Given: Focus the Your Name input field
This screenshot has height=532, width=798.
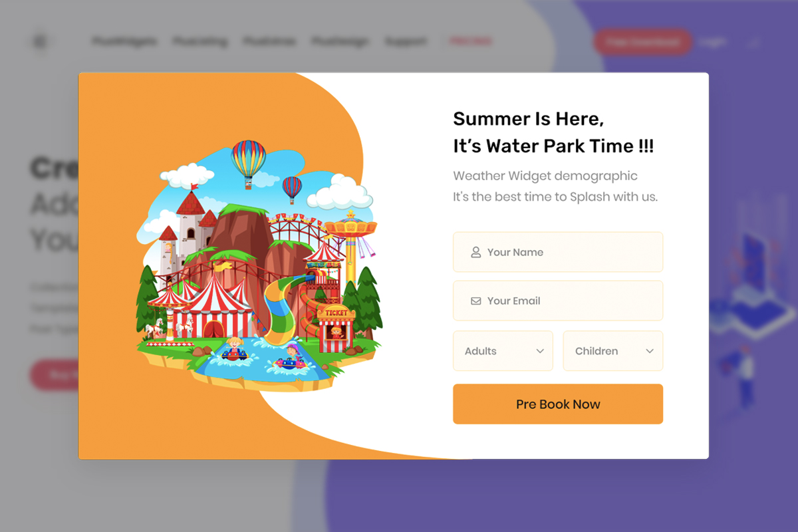Looking at the screenshot, I should pyautogui.click(x=558, y=252).
